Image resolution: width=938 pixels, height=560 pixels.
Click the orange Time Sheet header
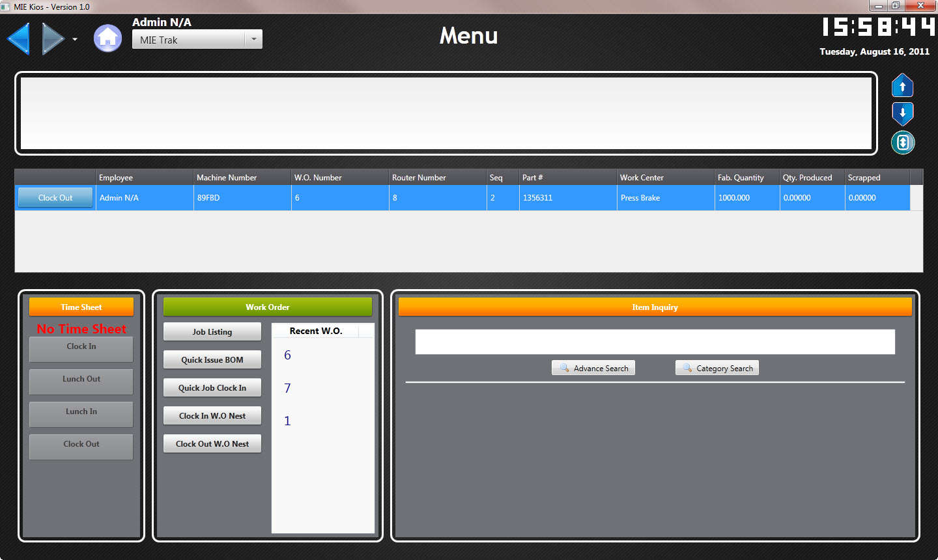point(81,307)
